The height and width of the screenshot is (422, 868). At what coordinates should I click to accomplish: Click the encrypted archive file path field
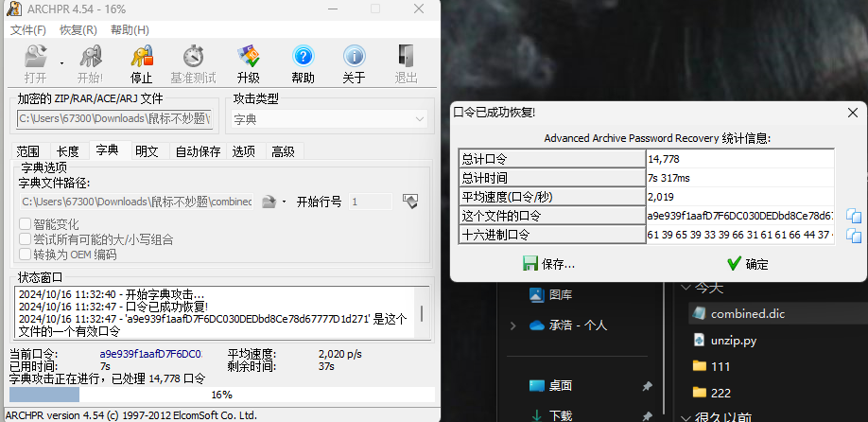114,118
